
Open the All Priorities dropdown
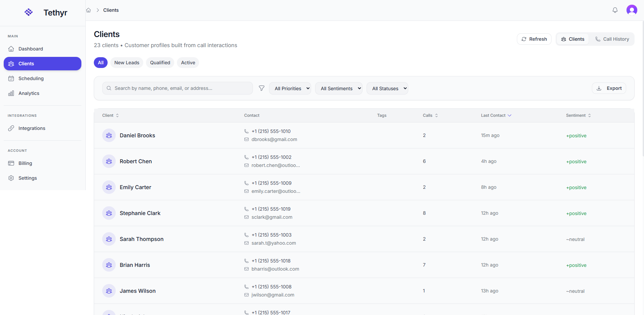click(290, 88)
